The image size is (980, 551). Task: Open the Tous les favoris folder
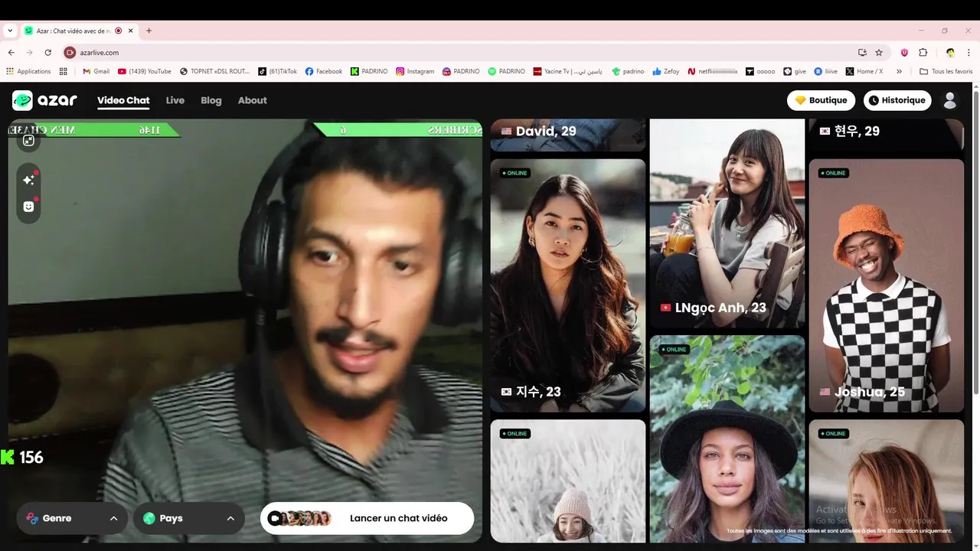(x=946, y=71)
